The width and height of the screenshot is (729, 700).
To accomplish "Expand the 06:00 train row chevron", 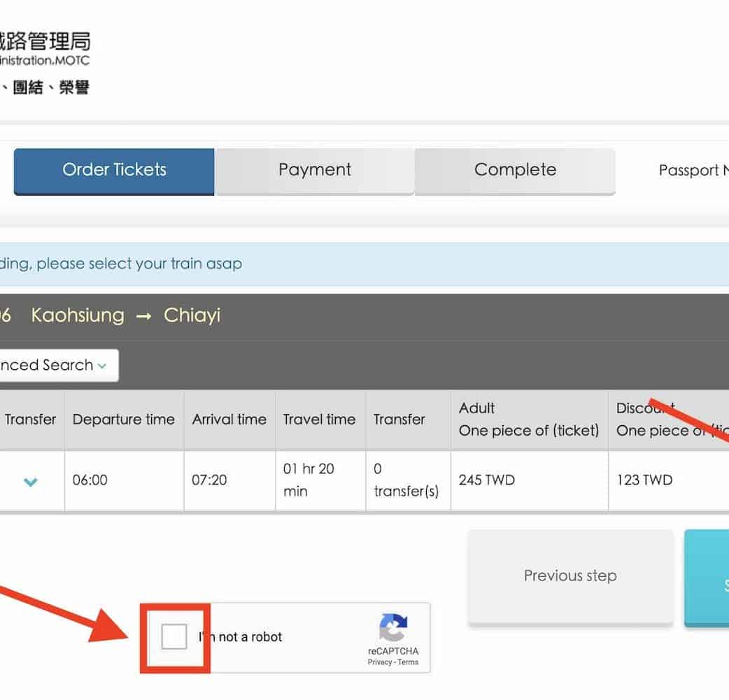I will 31,481.
